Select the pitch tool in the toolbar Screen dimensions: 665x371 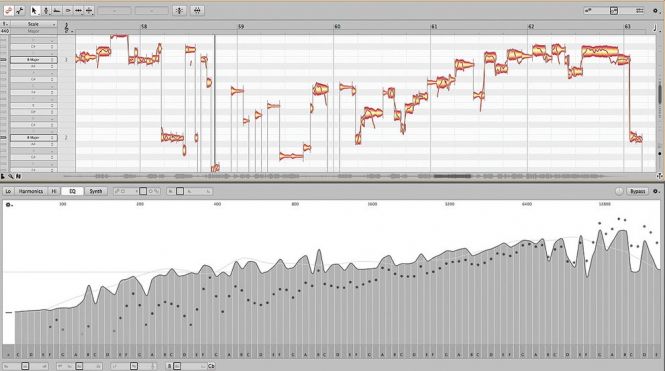pyautogui.click(x=46, y=11)
